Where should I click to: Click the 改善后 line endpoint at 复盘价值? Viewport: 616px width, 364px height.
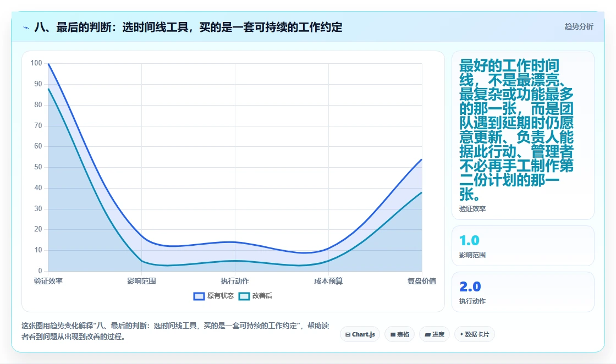point(421,192)
